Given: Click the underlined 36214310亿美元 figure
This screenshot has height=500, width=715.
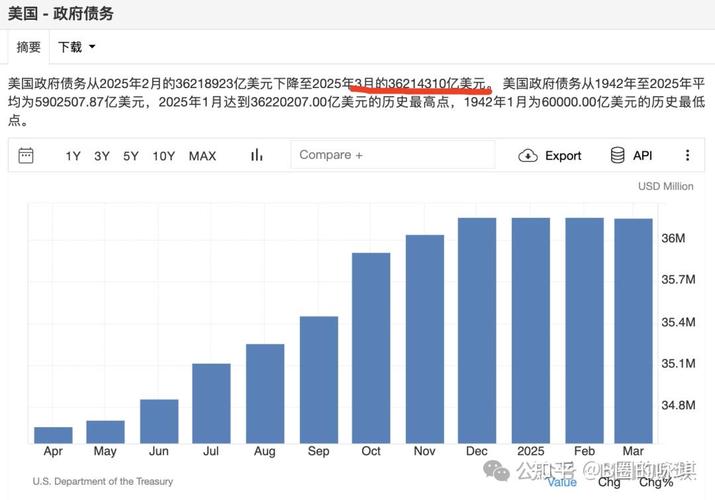Looking at the screenshot, I should click(437, 83).
